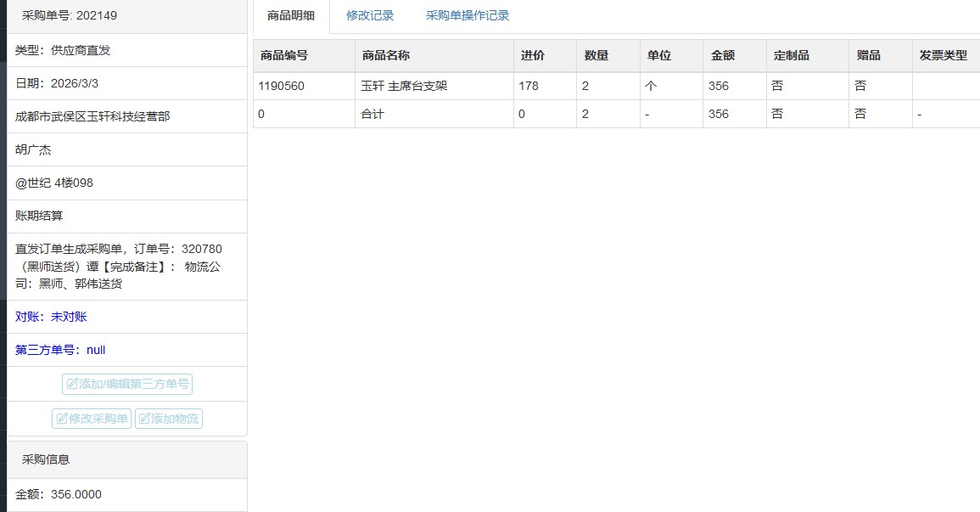Click the 对账:未对账 status link
The height and width of the screenshot is (512, 980).
pyautogui.click(x=51, y=317)
